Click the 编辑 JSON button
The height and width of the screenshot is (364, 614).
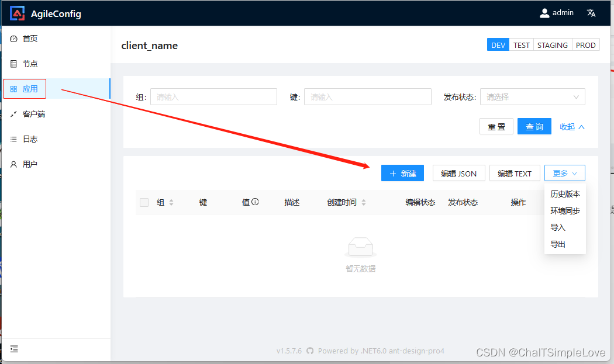(x=458, y=173)
